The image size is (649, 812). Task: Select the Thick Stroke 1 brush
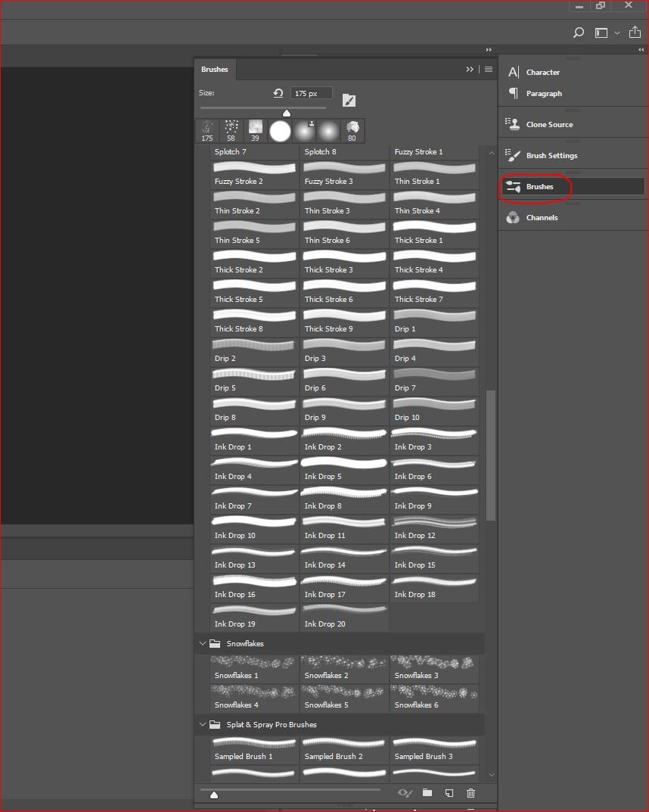[x=434, y=234]
